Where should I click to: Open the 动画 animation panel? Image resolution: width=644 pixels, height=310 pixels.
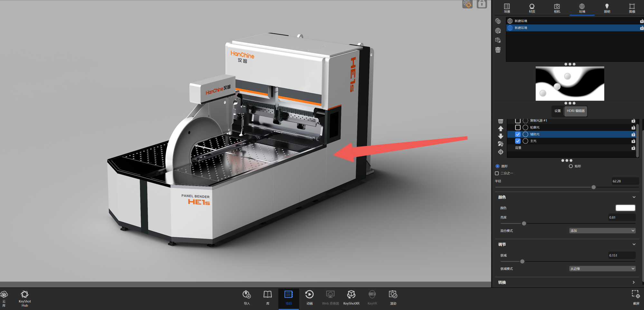point(309,297)
